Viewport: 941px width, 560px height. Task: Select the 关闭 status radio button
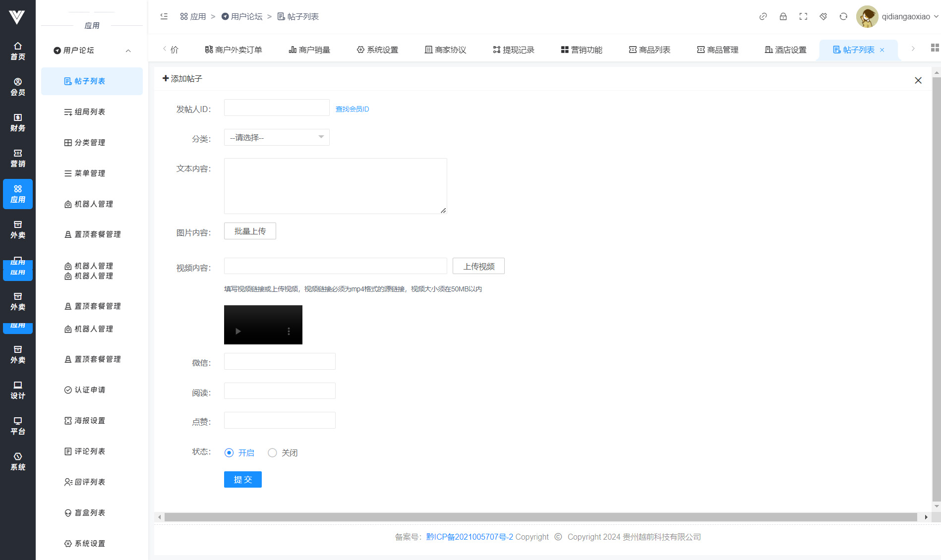(272, 453)
